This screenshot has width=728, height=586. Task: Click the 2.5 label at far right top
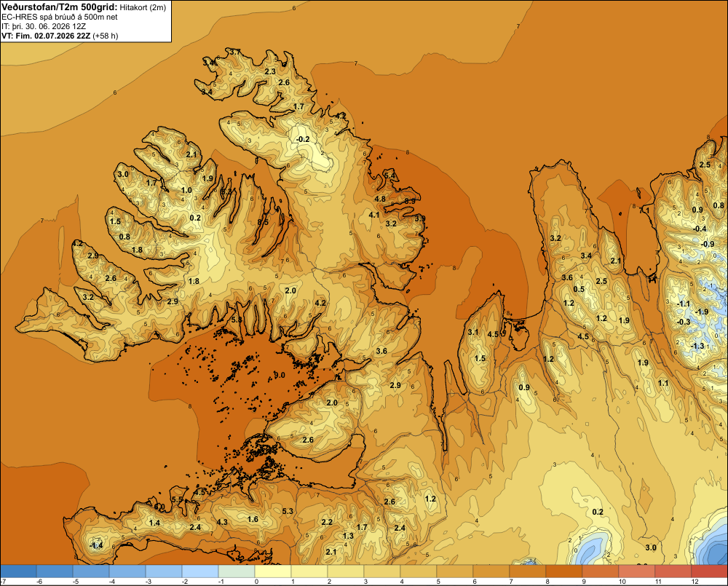click(x=704, y=165)
